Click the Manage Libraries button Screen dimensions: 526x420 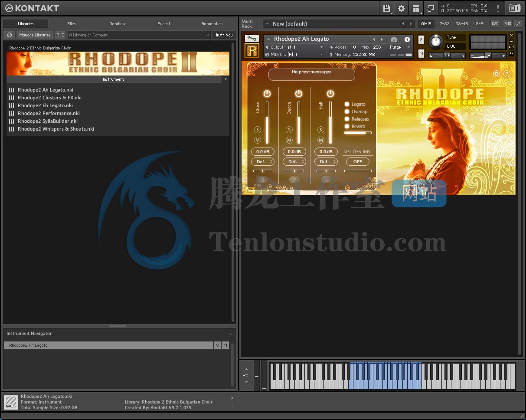click(x=35, y=35)
